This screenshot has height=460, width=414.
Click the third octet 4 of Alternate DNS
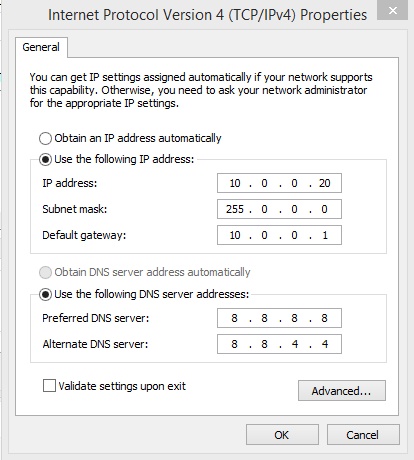point(295,344)
